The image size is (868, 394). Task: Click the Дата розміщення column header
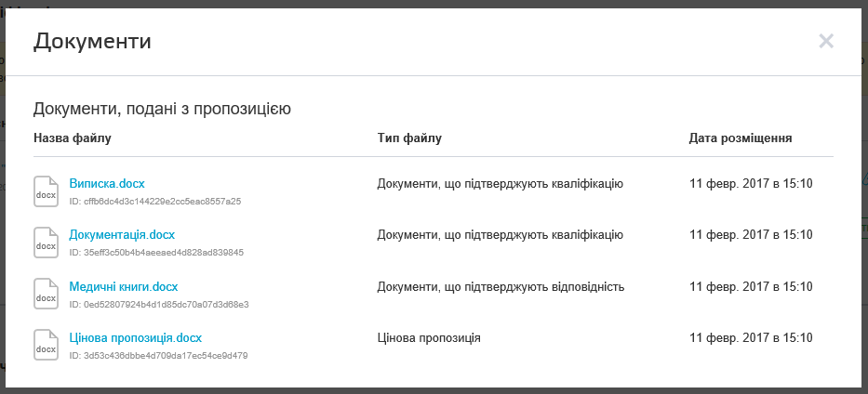point(741,138)
